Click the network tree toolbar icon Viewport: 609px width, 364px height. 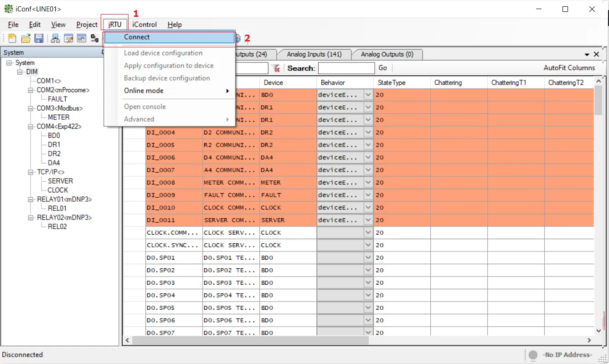tap(56, 38)
